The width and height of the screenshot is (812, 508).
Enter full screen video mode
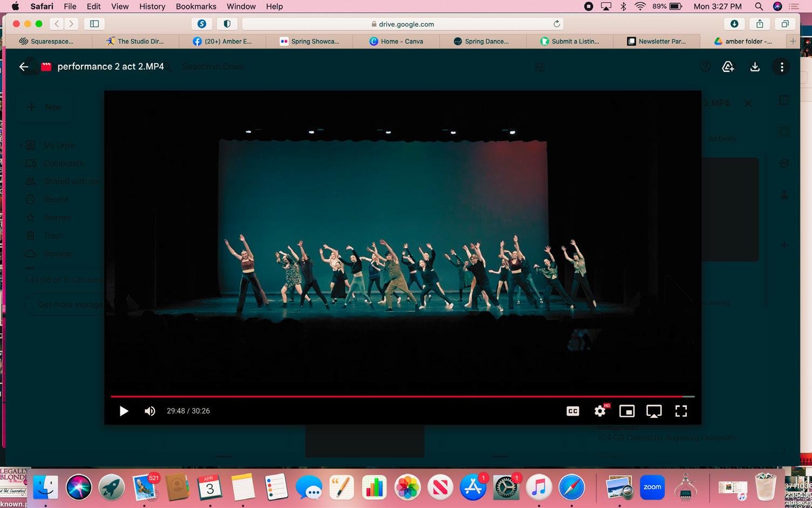pos(681,411)
